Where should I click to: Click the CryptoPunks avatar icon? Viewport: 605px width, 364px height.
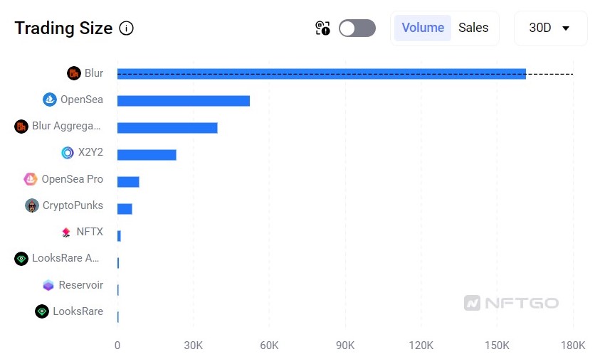(x=32, y=205)
